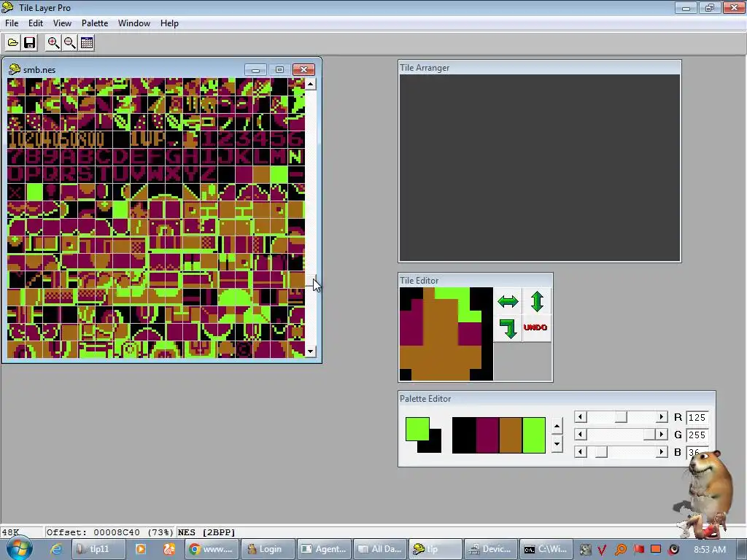Screen dimensions: 747x560
Task: Click the palette down arrow
Action: click(557, 444)
